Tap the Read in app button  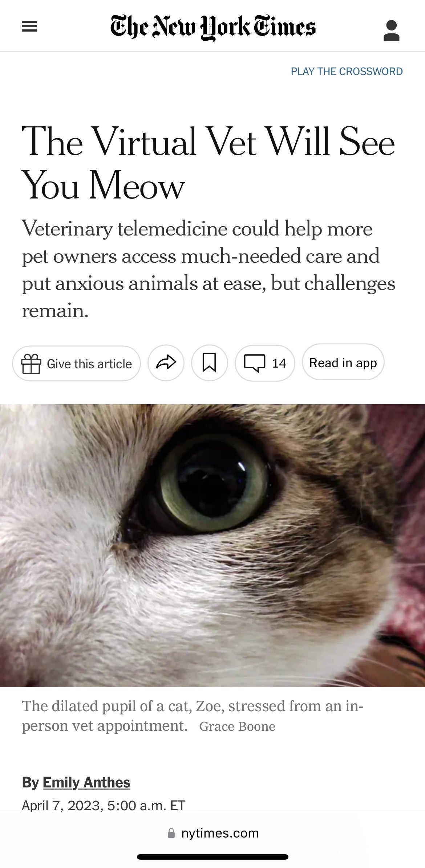coord(343,363)
